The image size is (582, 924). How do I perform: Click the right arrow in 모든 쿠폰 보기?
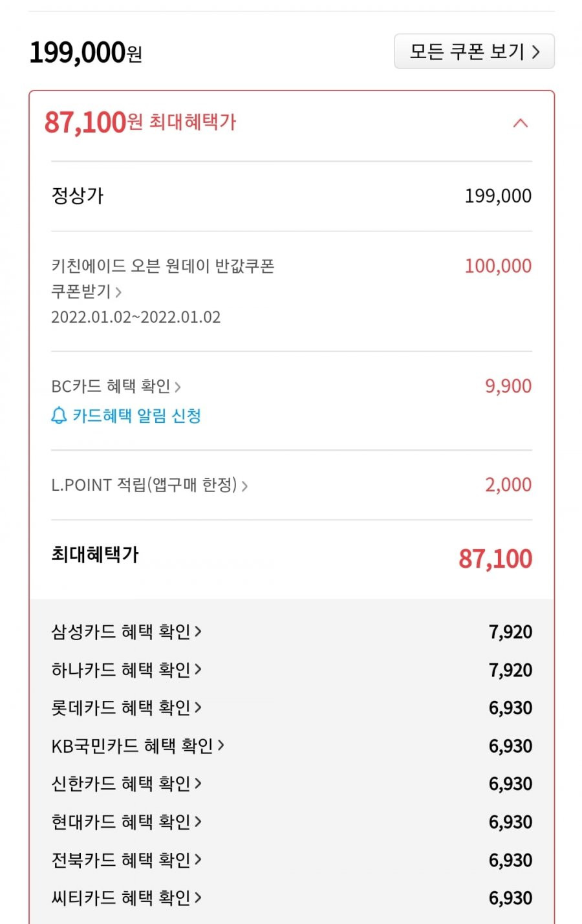pyautogui.click(x=535, y=52)
